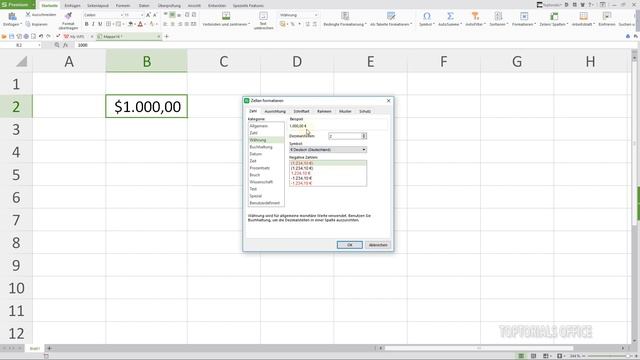Open Ausrichtung tab in dialog
Viewport: 640px width, 360px height.
click(275, 111)
